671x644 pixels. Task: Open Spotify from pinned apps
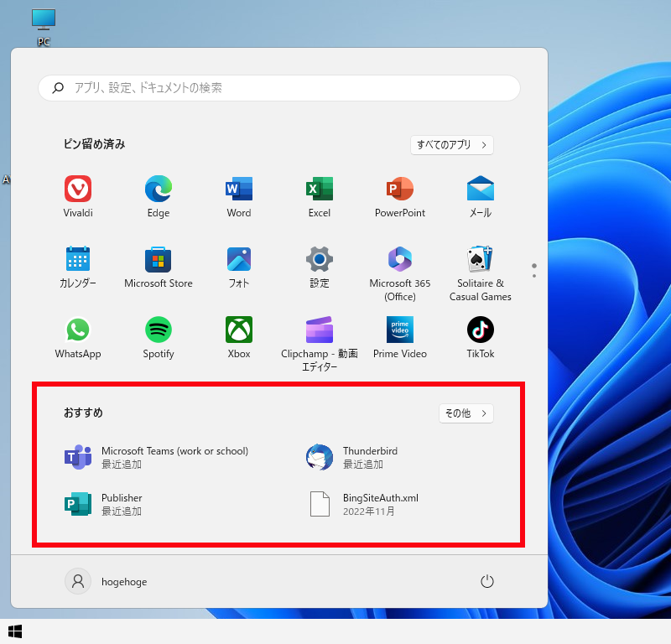(x=159, y=338)
